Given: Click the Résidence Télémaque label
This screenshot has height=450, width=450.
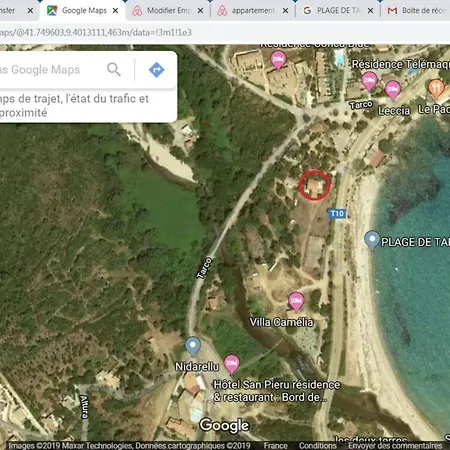Looking at the screenshot, I should (401, 64).
